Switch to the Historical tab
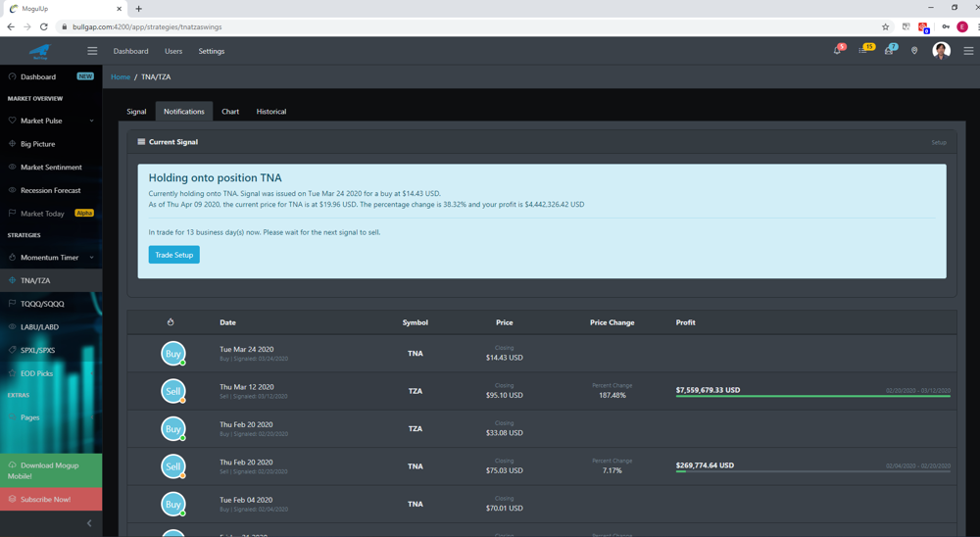980x537 pixels. click(271, 112)
